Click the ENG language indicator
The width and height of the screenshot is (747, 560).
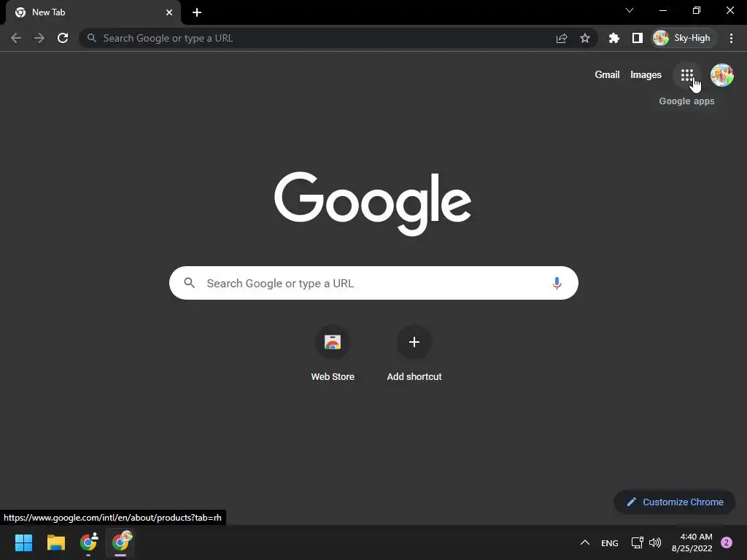point(609,542)
